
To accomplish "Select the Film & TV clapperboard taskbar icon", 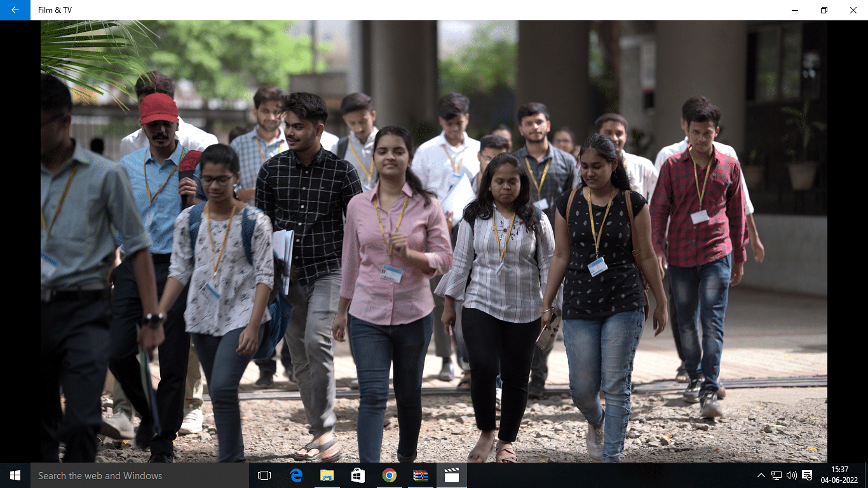I will click(x=452, y=475).
